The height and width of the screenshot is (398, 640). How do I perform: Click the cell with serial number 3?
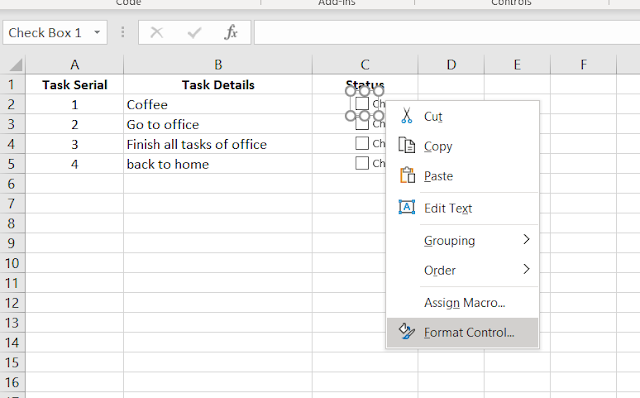(x=75, y=144)
